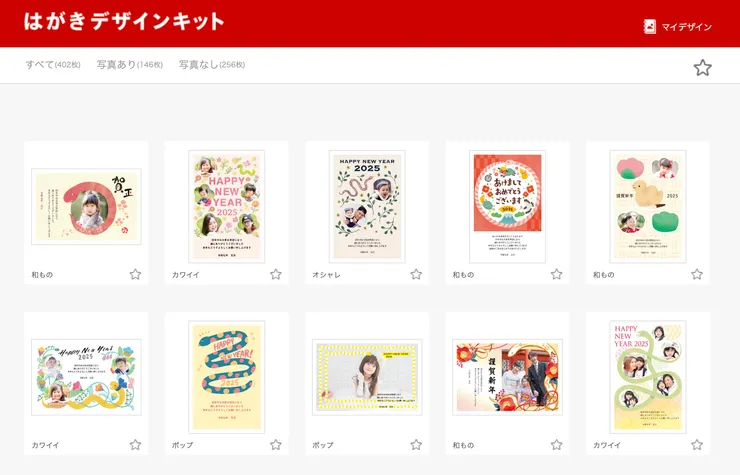Open the 賀正 girl photo card thumbnail
Image resolution: width=740 pixels, height=475 pixels.
tap(86, 206)
